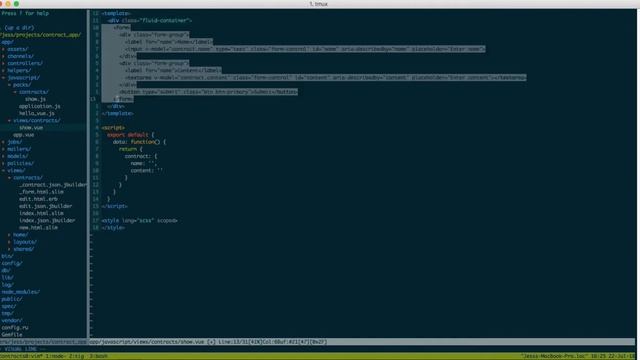This screenshot has width=640, height=360.
Task: Select the spec/ directory
Action: [9, 307]
